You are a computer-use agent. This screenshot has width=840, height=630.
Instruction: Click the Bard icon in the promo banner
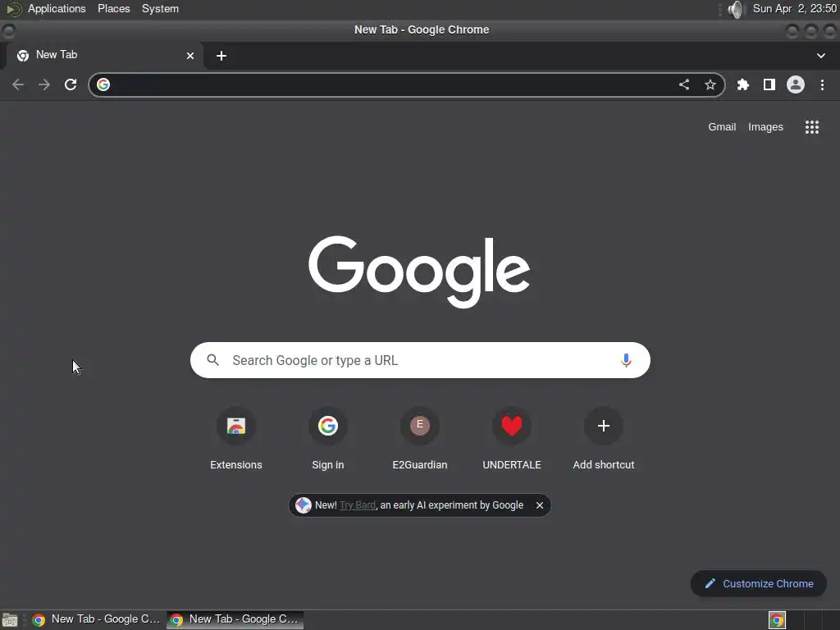tap(304, 505)
